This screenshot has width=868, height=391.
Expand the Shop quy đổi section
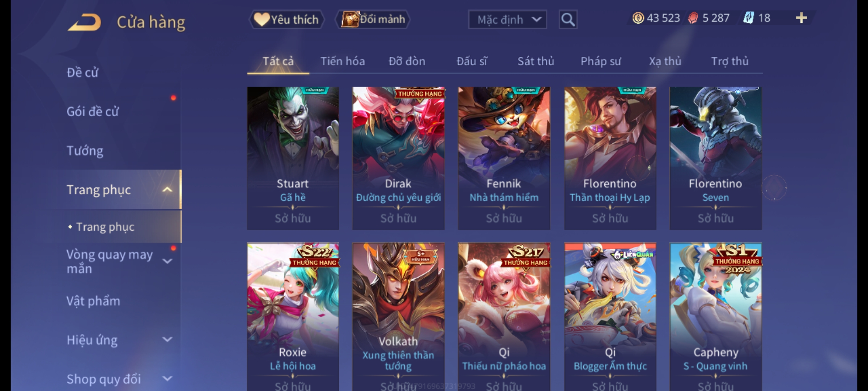(x=167, y=379)
